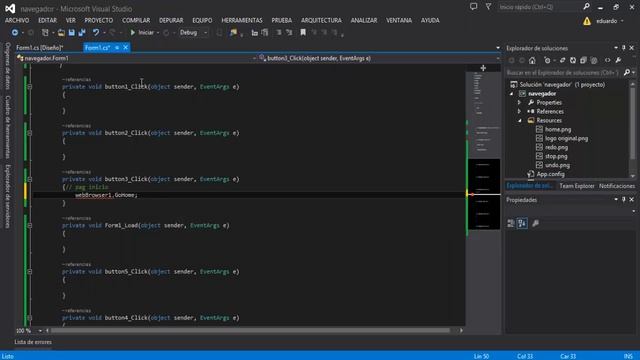Screen dimensions: 640x360
Task: Click the yellow warning triangle icon
Action: pyautogui.click(x=587, y=21)
